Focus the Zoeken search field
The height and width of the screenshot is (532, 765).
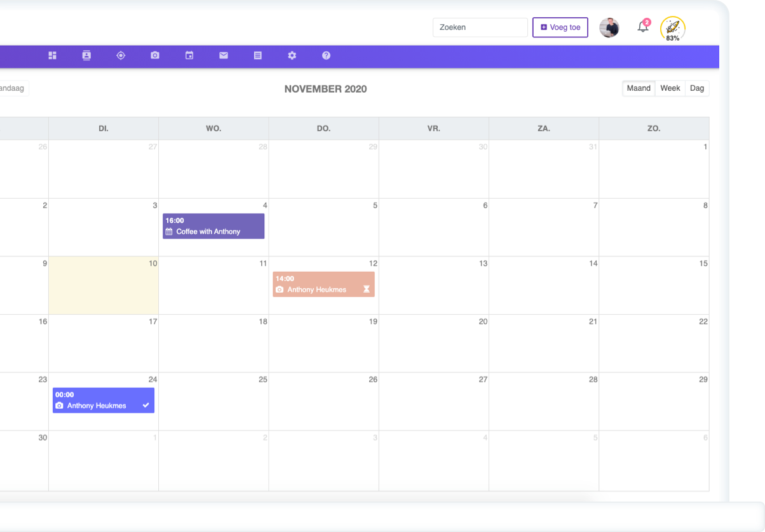pyautogui.click(x=480, y=27)
